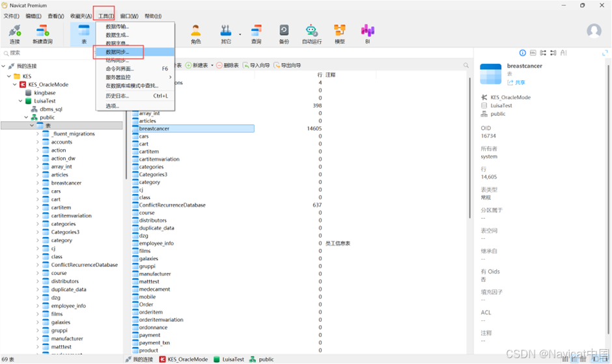Viewport: 612px width, 364px height.
Task: Open the BI toolbar icon
Action: tap(367, 34)
